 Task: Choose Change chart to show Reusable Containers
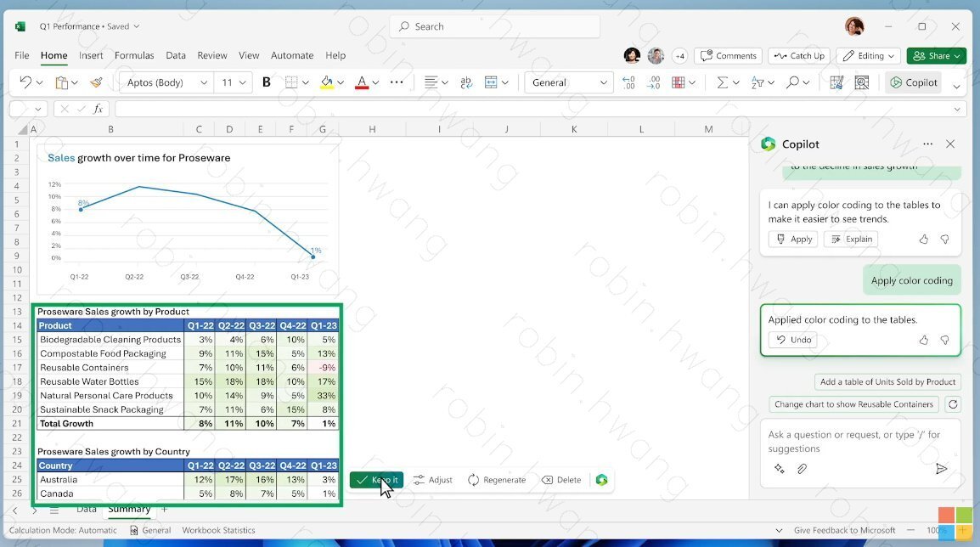tap(853, 403)
